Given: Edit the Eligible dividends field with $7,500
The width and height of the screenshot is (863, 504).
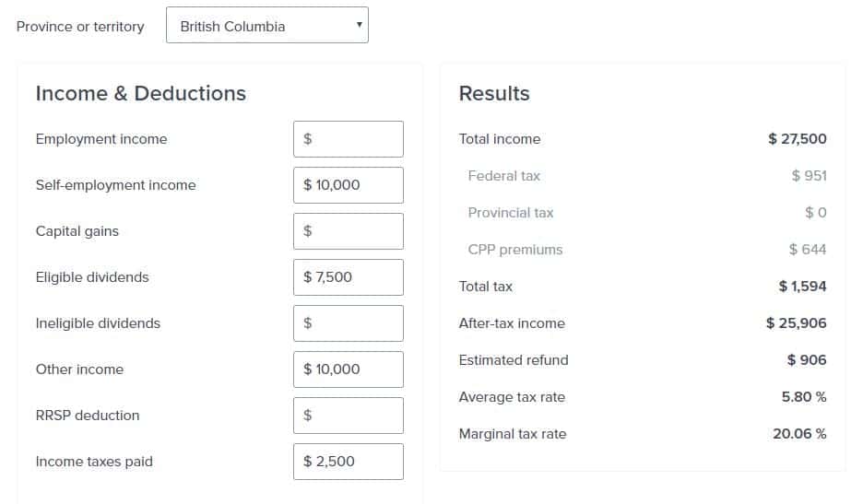Looking at the screenshot, I should point(348,277).
